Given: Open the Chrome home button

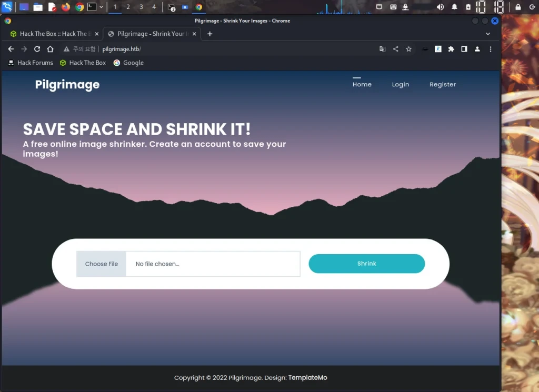Looking at the screenshot, I should click(x=50, y=49).
